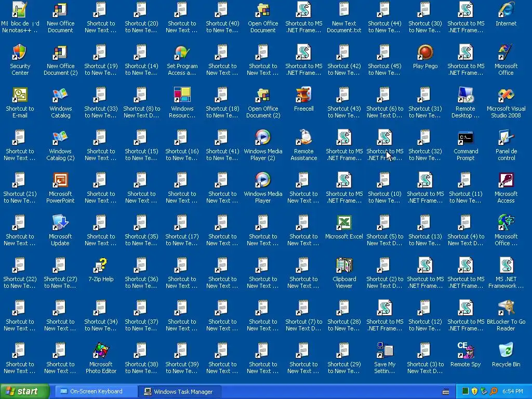Switch to On-Screen Keyboard taskbar button
532x399 pixels.
pos(96,392)
